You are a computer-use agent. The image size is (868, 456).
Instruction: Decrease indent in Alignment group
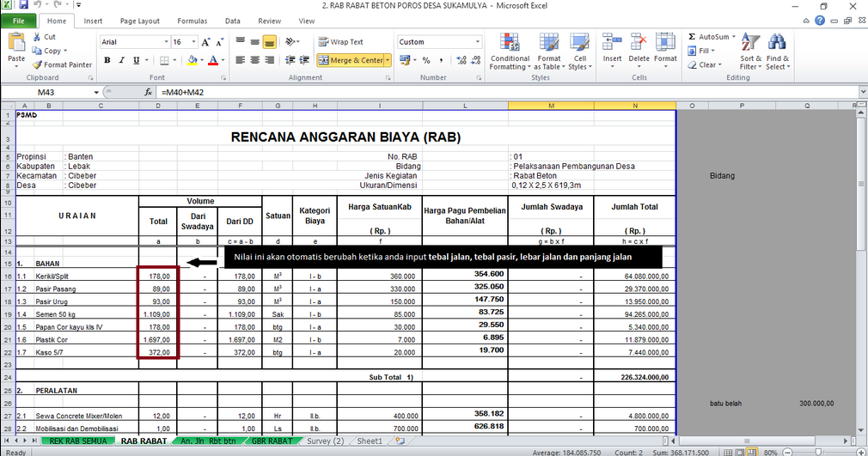(290, 60)
